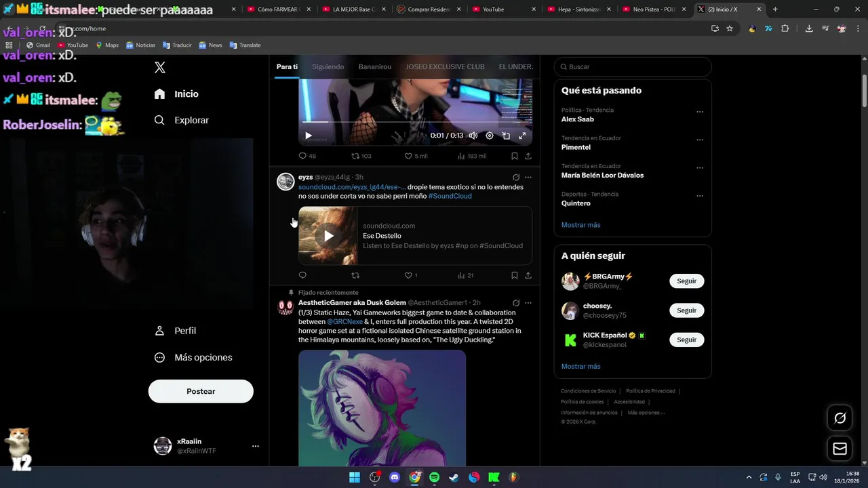Screen dimensions: 868x488
Task: Bookmark this page with the star icon
Action: (730, 28)
